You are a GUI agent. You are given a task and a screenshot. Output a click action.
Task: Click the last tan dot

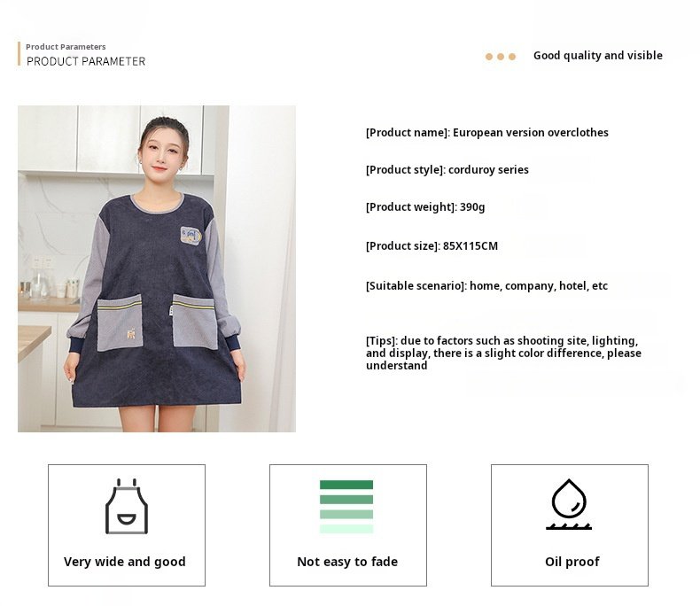[x=512, y=57]
